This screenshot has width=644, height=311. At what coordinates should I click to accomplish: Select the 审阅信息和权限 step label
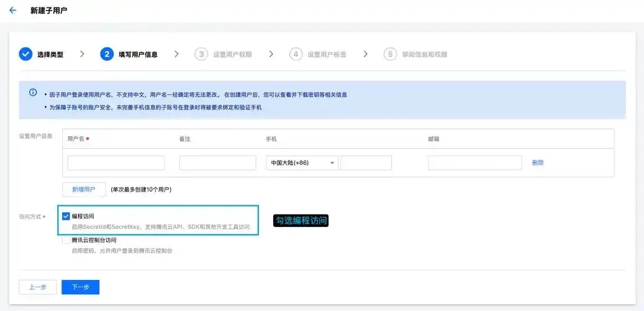425,54
